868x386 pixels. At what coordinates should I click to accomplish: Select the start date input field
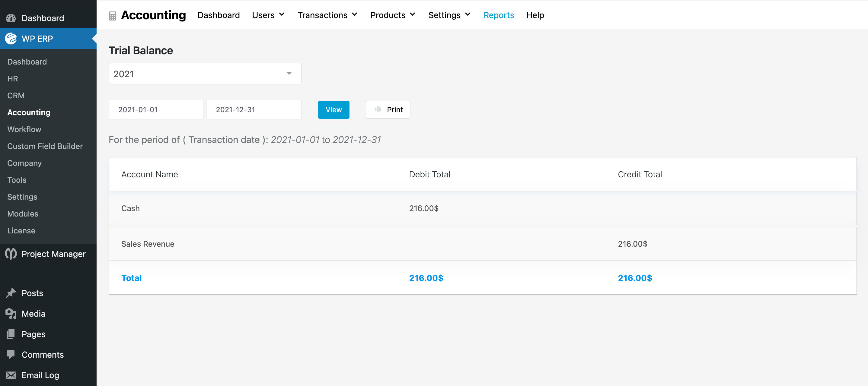pos(155,109)
